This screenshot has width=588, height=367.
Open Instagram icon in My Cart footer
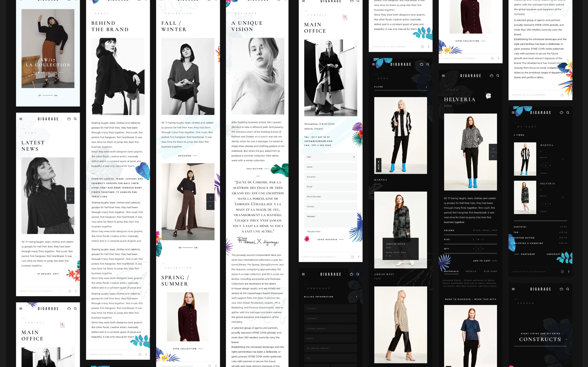[562, 272]
